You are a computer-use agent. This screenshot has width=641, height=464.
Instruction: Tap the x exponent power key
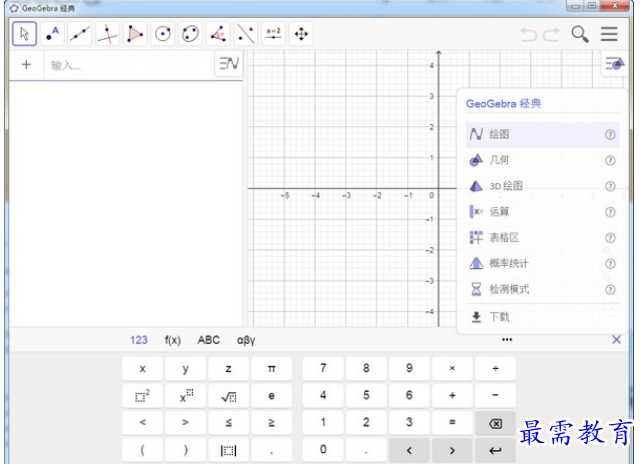[x=186, y=395]
